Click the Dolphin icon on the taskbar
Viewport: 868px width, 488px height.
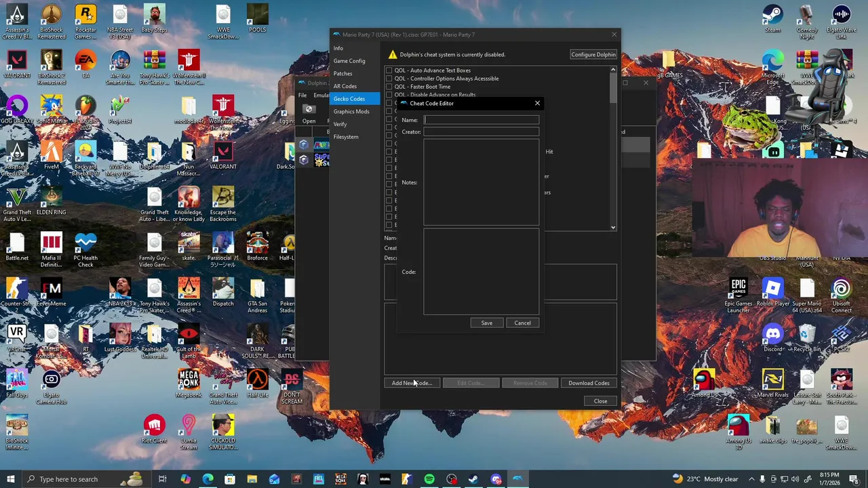(517, 479)
